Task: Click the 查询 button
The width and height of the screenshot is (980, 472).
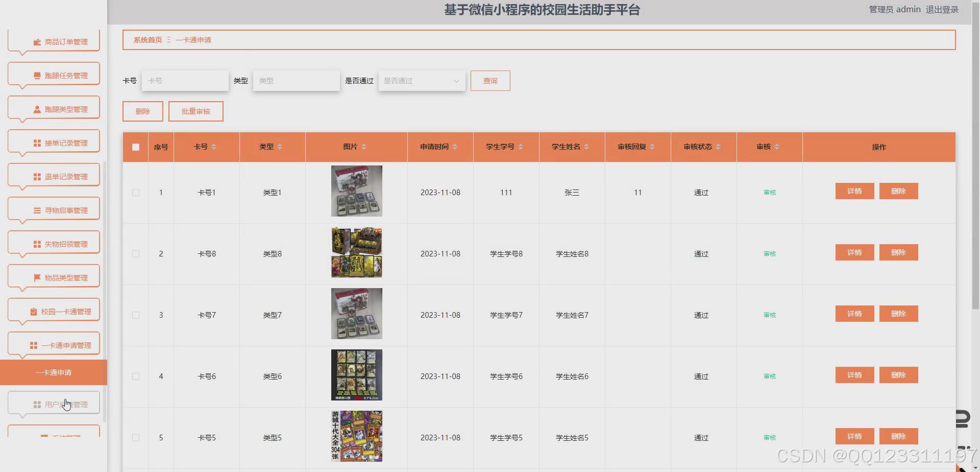Action: [x=491, y=81]
